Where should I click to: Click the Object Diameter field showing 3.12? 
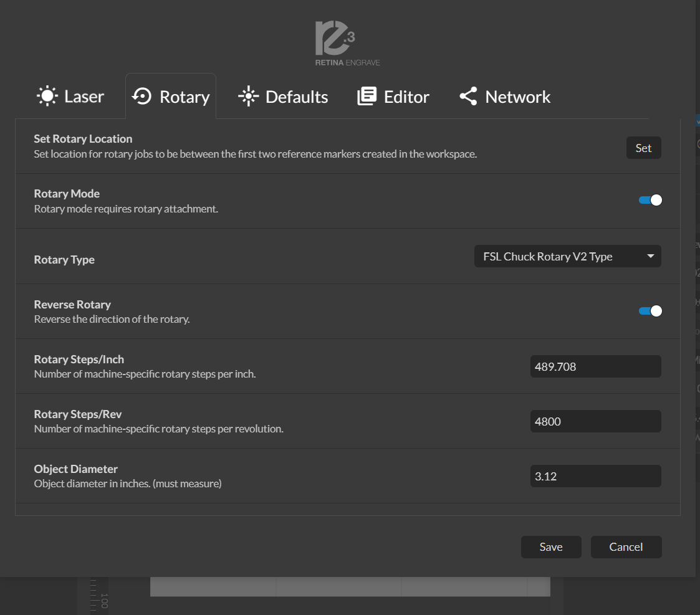coord(595,476)
